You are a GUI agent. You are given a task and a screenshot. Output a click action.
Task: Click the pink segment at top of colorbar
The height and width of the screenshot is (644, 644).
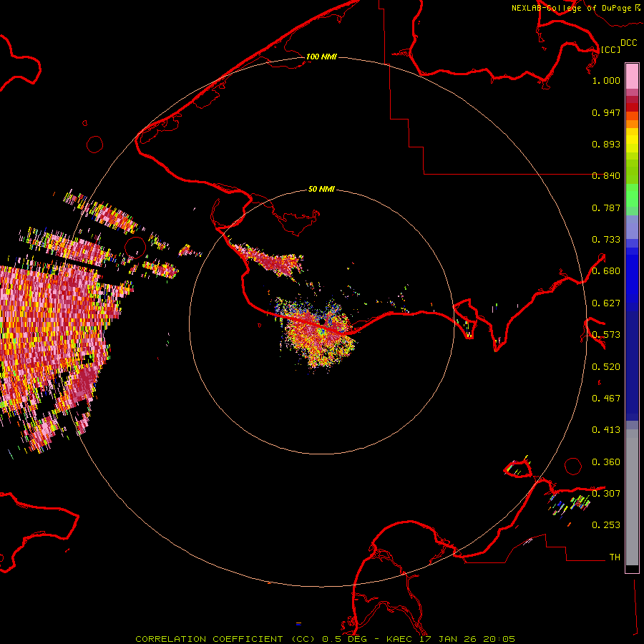[632, 76]
